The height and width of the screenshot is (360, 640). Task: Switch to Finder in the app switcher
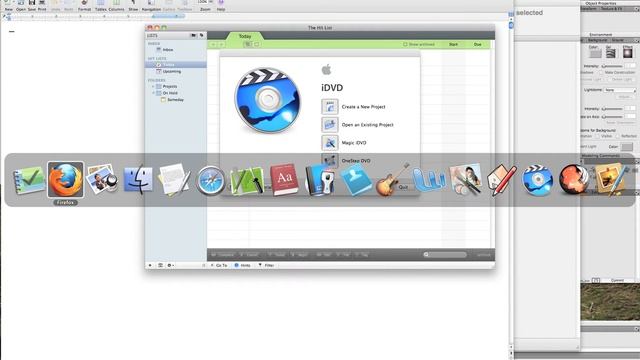pos(138,180)
